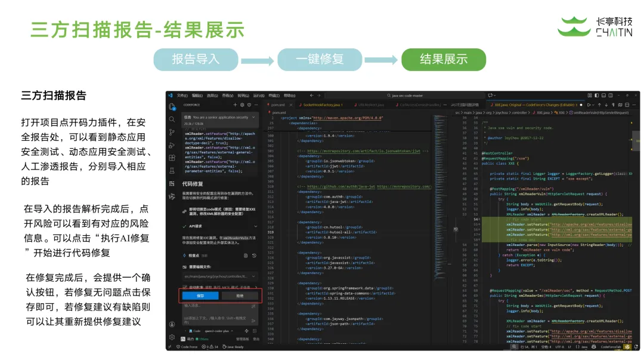Open the Source Control view icon
Viewport: 644px width, 363px height.
pyautogui.click(x=172, y=132)
